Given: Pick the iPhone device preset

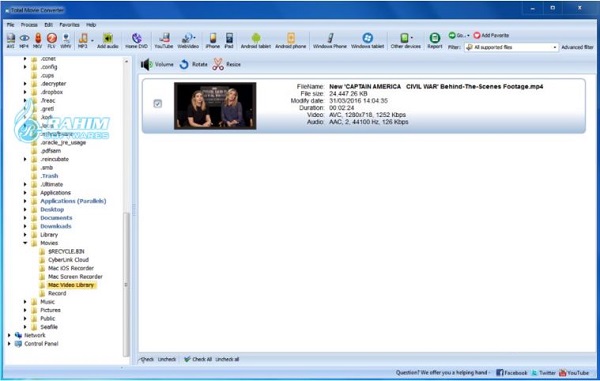Looking at the screenshot, I should (x=213, y=41).
